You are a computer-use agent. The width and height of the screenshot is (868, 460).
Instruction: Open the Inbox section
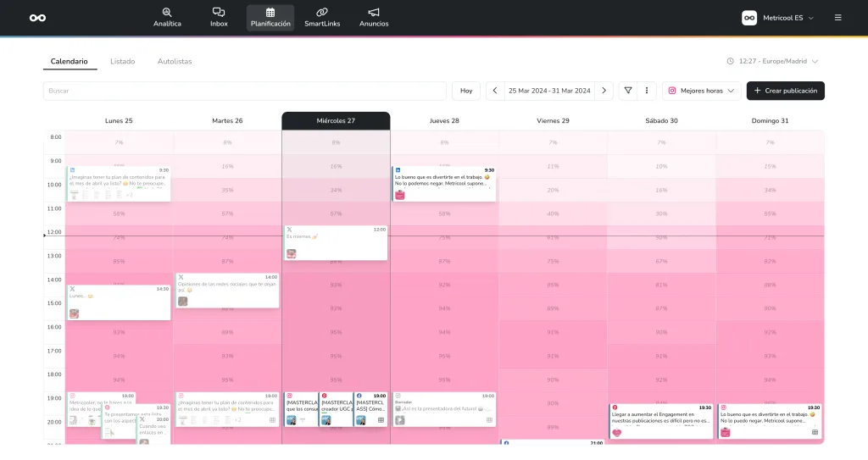[219, 18]
